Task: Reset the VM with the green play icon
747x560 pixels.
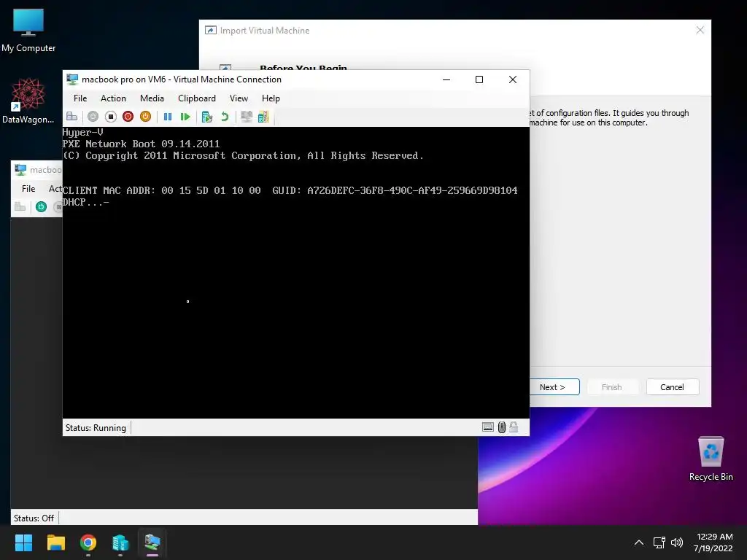Action: (x=185, y=117)
